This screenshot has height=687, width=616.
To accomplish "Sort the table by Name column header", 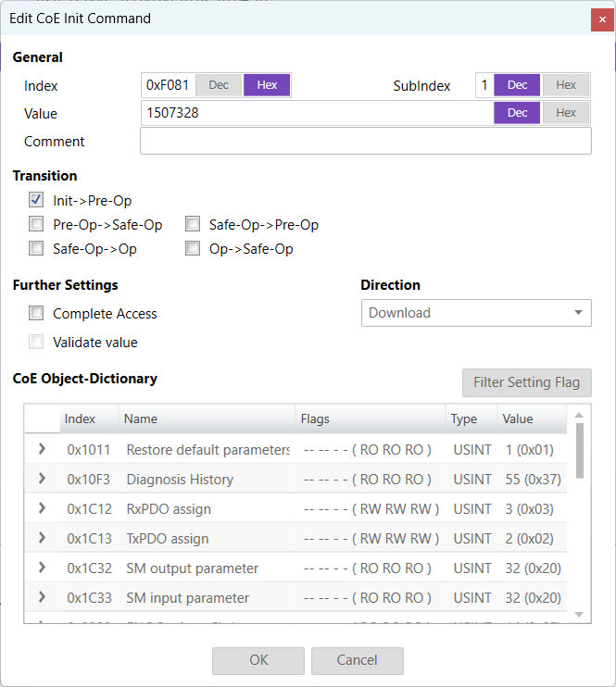I will click(206, 418).
